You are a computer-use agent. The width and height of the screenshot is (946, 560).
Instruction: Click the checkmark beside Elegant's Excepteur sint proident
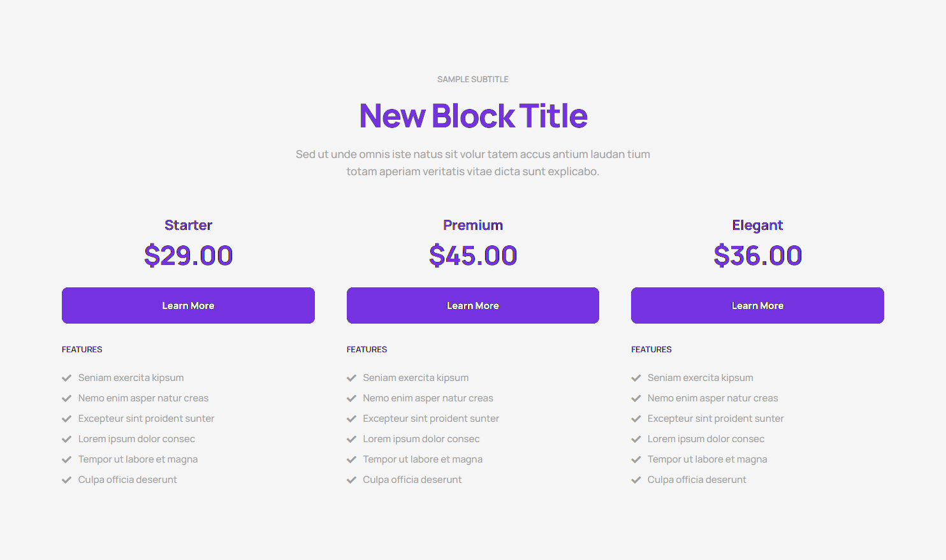pos(636,419)
